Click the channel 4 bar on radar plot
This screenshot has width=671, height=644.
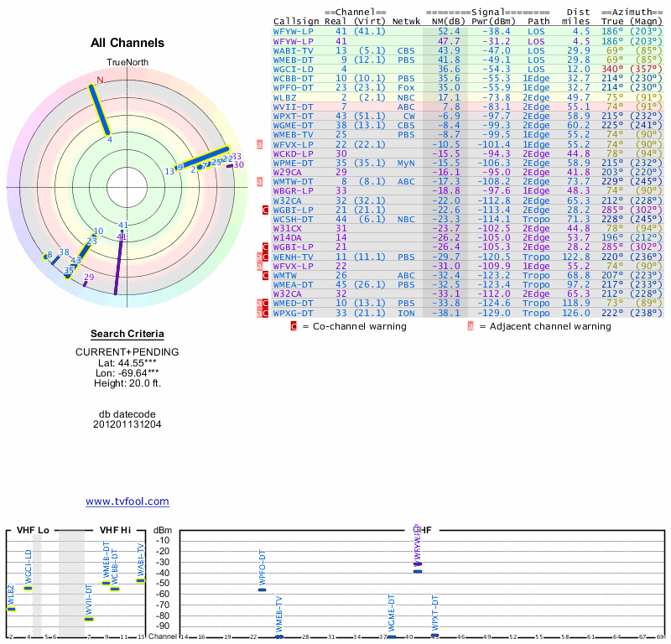click(x=101, y=109)
